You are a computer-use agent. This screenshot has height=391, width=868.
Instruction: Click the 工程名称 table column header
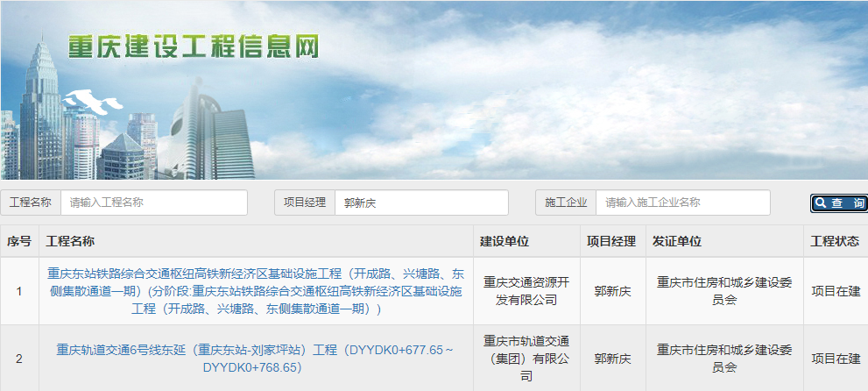[70, 242]
